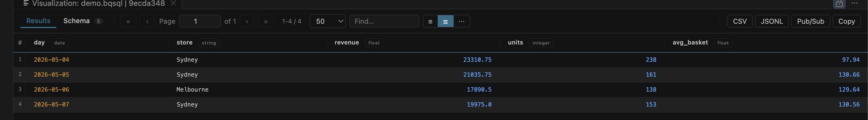Select revenue value 21035.75
The image size is (868, 120).
[477, 75]
